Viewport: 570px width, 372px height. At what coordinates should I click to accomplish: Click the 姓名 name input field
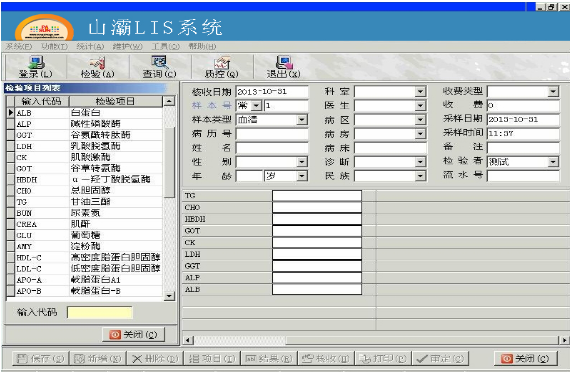point(272,148)
